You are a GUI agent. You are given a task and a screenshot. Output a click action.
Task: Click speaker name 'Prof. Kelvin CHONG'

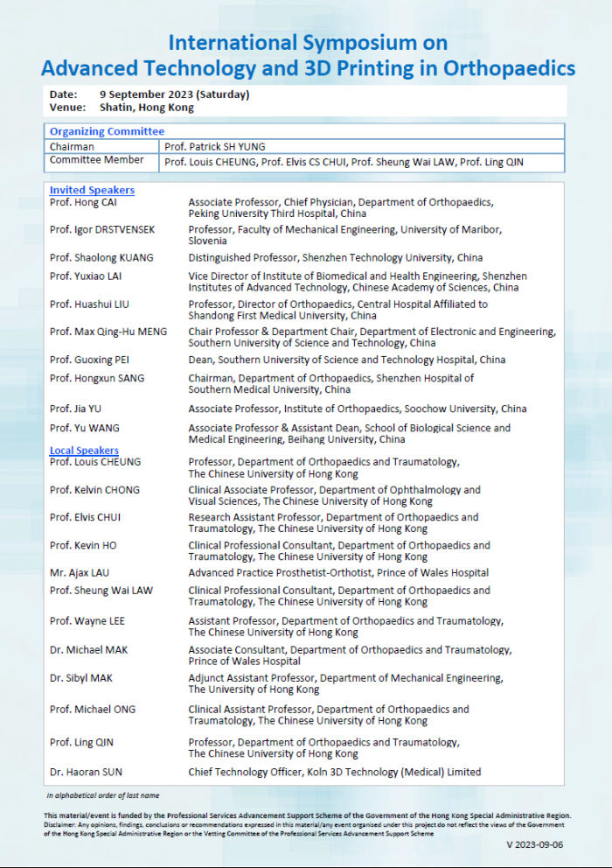click(94, 491)
